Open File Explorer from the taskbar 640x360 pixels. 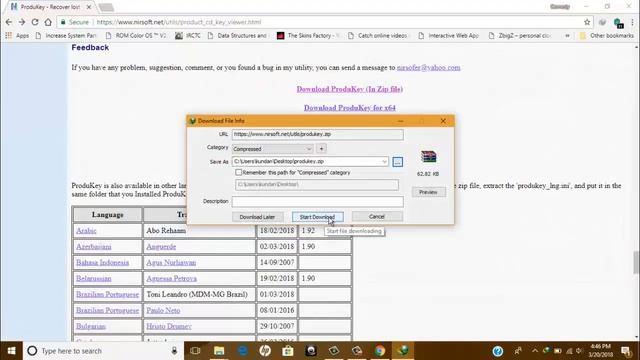219,351
